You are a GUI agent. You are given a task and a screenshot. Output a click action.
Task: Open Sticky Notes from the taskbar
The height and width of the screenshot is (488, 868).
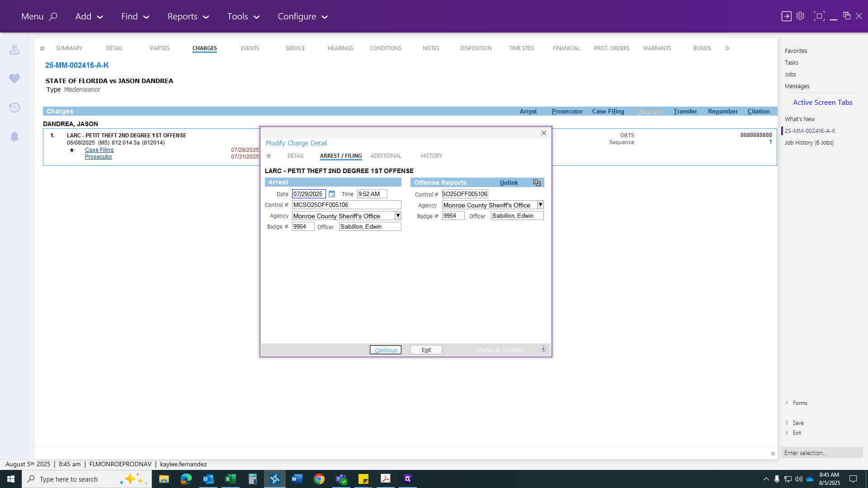click(363, 479)
